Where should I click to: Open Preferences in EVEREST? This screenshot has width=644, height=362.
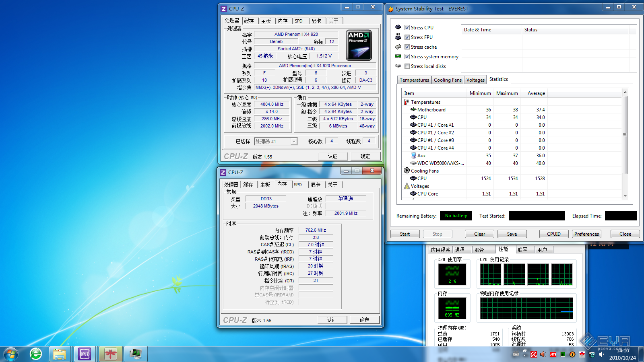click(586, 234)
